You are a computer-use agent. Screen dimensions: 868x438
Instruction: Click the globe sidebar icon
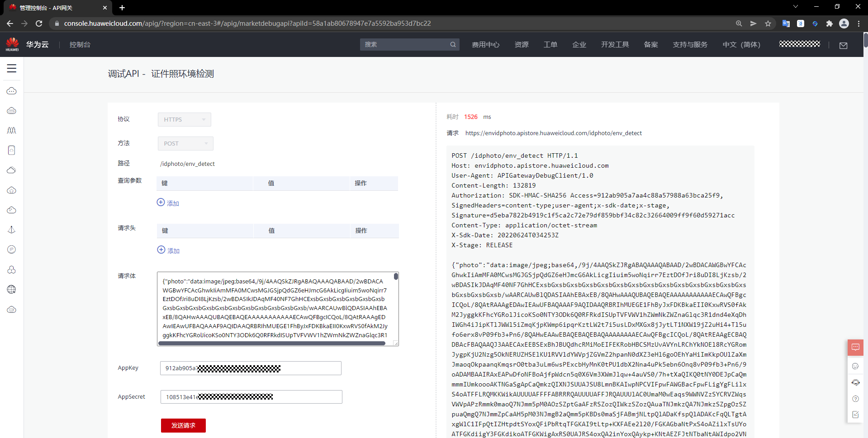click(12, 289)
